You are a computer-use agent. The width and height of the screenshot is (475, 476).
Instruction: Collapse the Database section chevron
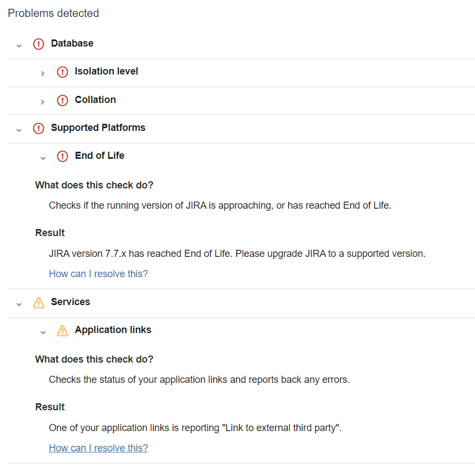(19, 46)
